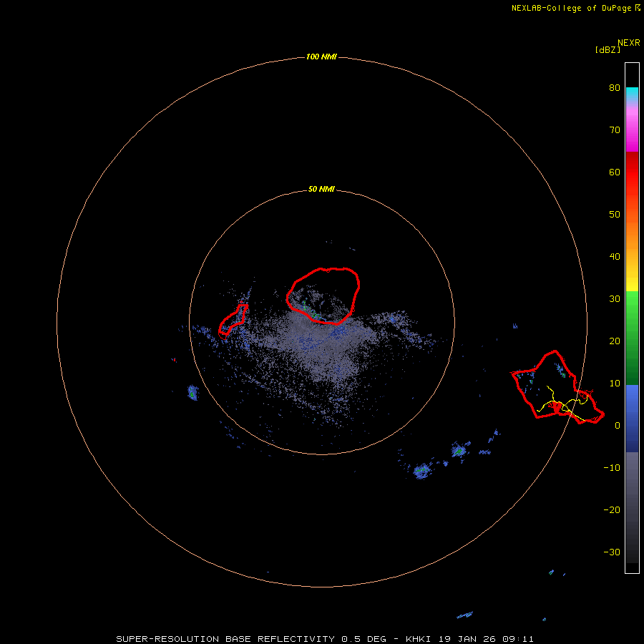Click the 40 value on the dBZ scale
Viewport: 644px width, 644px height.
click(x=615, y=257)
